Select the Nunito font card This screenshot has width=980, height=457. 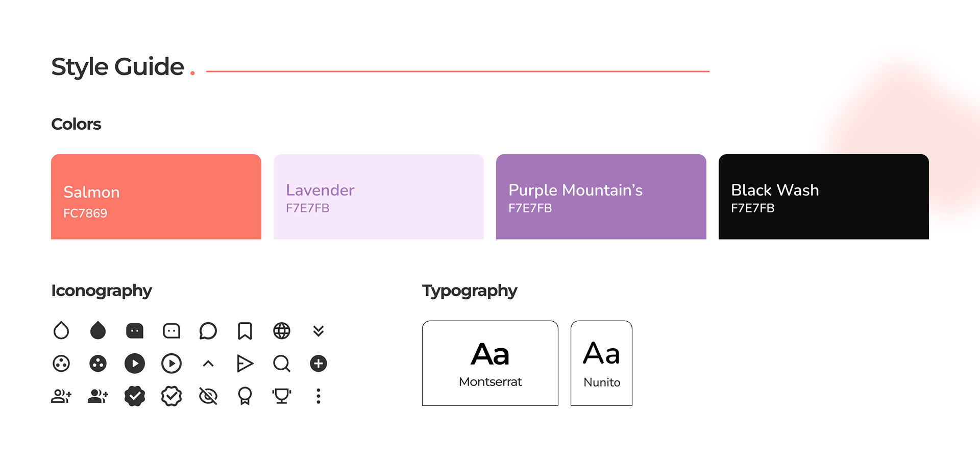click(601, 363)
